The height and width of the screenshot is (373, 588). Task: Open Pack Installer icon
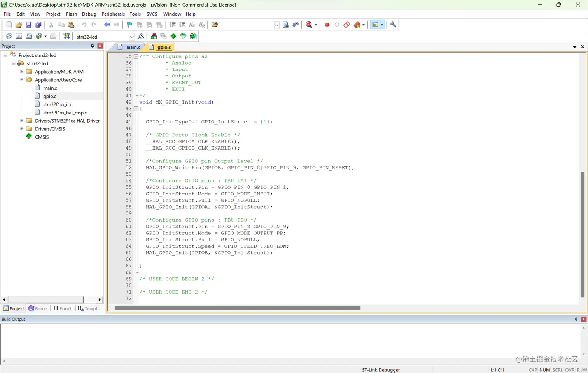(193, 36)
